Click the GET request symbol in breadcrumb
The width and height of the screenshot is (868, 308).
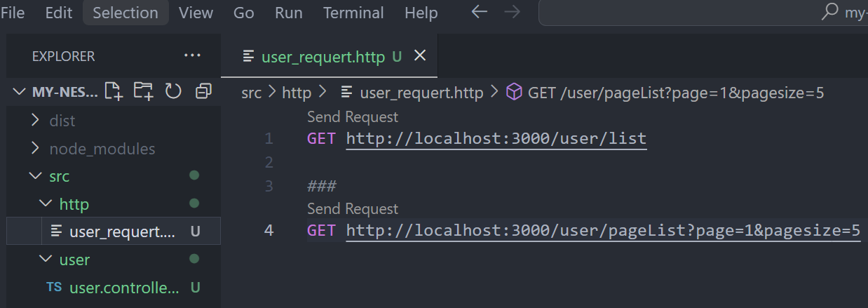point(665,93)
